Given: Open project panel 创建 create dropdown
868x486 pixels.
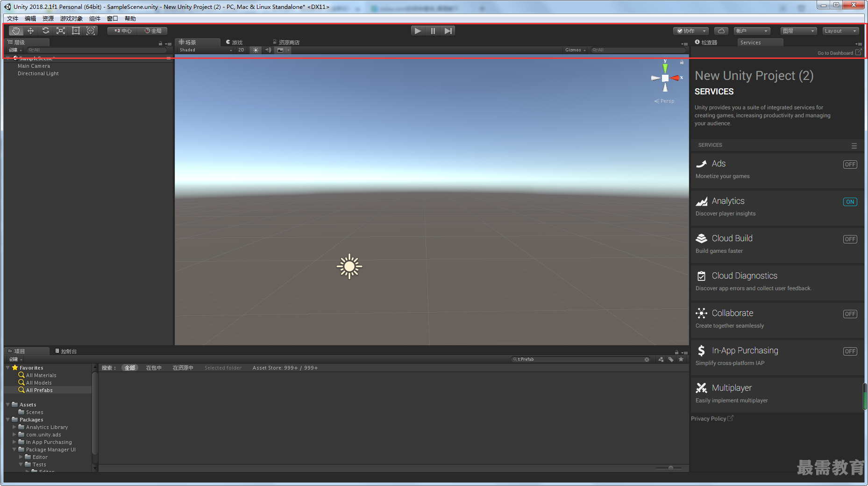Looking at the screenshot, I should tap(15, 359).
